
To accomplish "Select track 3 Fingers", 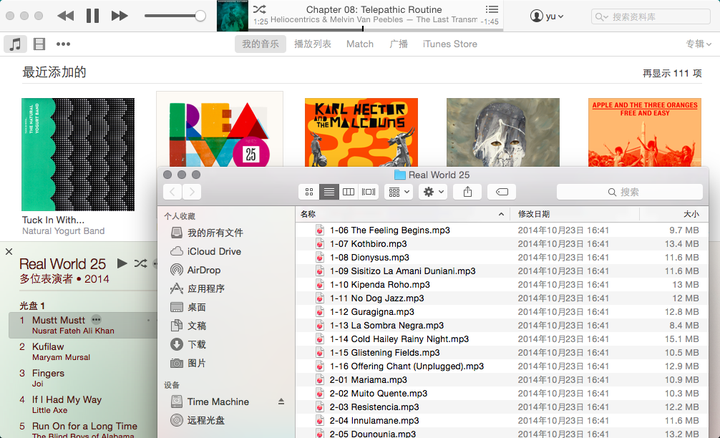I will tap(83, 378).
